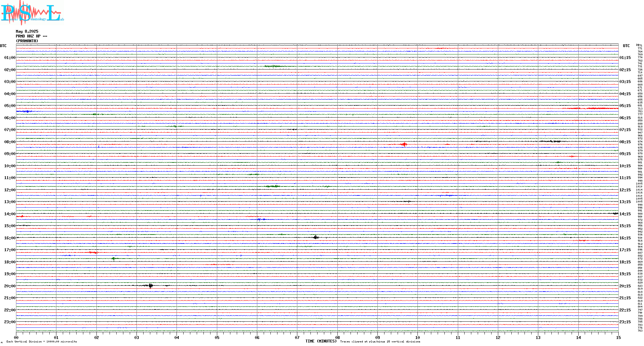This screenshot has width=644, height=346.
Task: Click 'Each Vertical Division = 10000.00 microvolts' note
Action: click(42, 342)
